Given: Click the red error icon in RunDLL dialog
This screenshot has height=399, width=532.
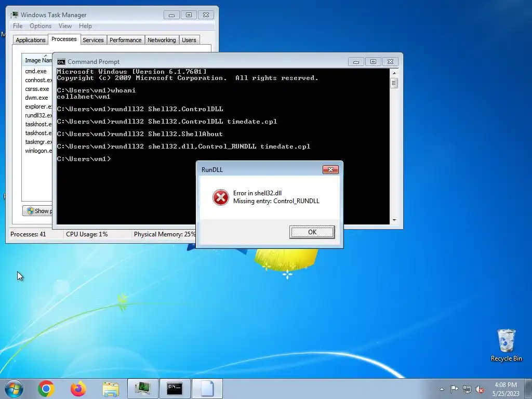Looking at the screenshot, I should (x=220, y=197).
